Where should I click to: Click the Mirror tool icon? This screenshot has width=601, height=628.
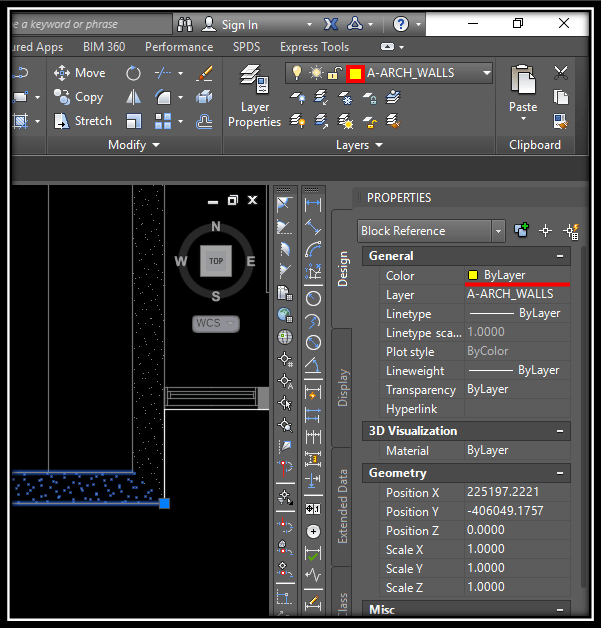click(133, 97)
